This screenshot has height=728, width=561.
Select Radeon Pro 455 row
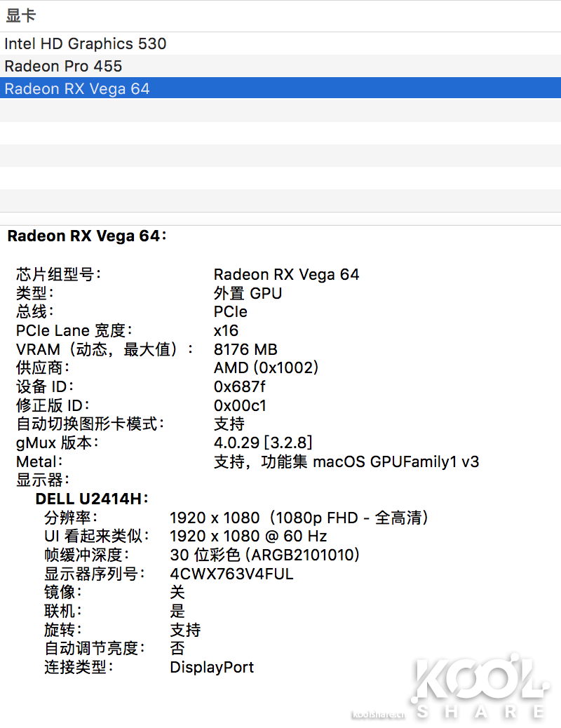pos(280,66)
